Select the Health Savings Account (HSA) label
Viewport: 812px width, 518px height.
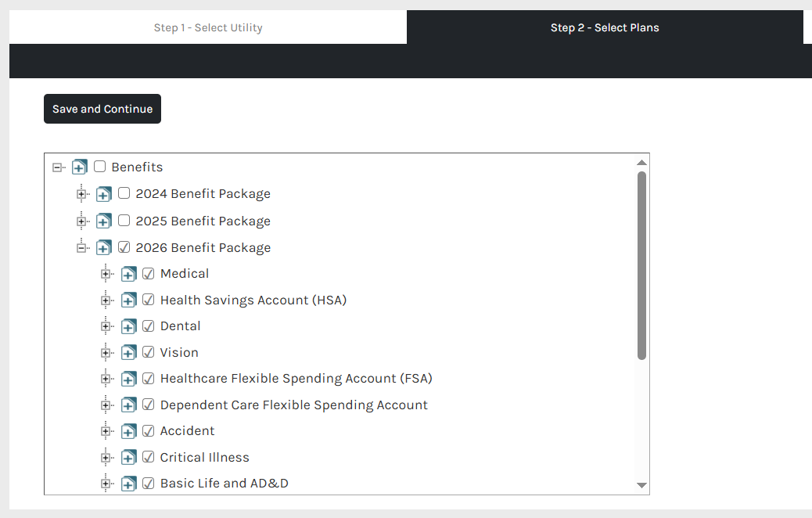click(x=253, y=300)
